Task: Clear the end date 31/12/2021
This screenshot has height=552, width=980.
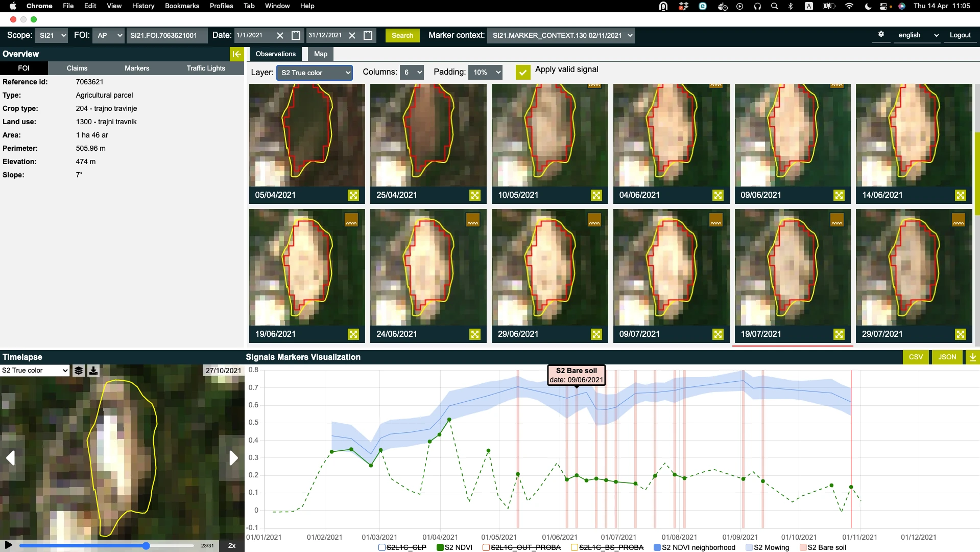Action: tap(352, 35)
